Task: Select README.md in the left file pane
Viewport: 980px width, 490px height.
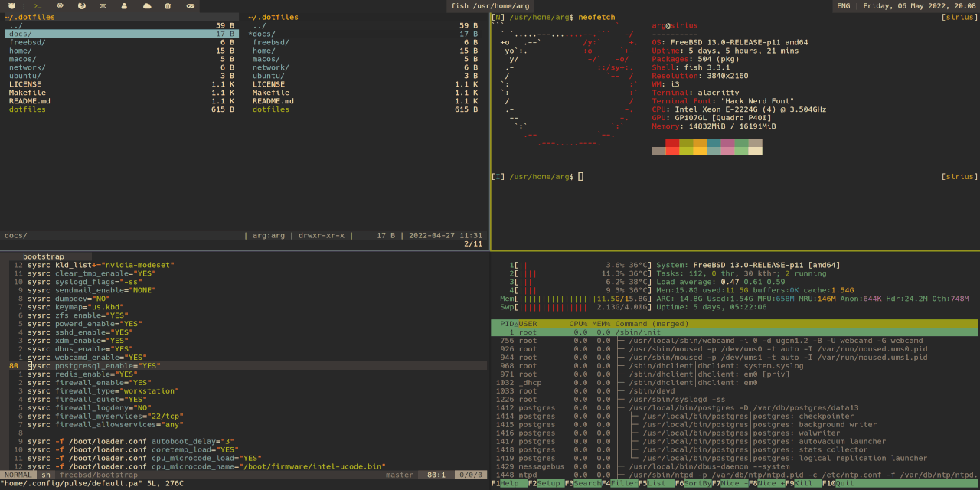Action: [x=30, y=101]
